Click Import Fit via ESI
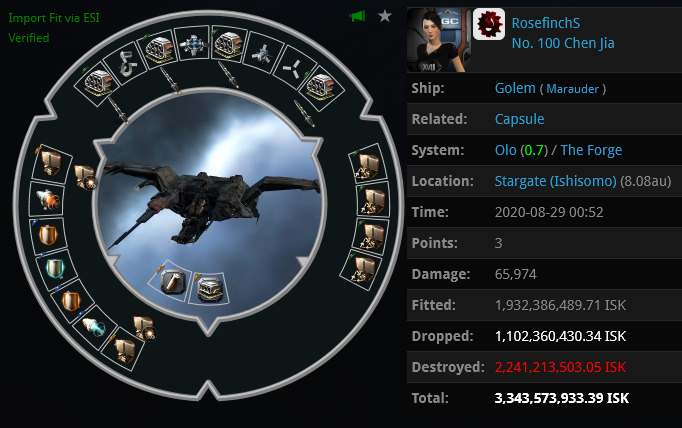The width and height of the screenshot is (682, 428). (x=54, y=18)
